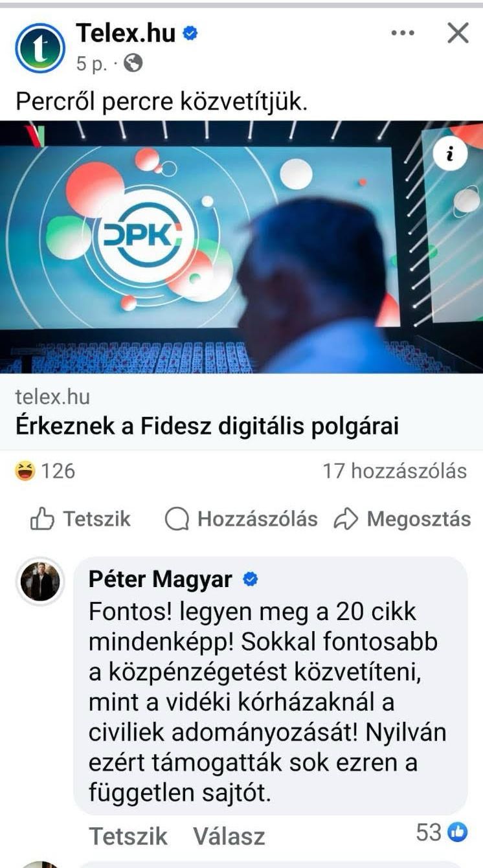
Task: Open Péter Magyar's name link
Action: click(x=160, y=579)
